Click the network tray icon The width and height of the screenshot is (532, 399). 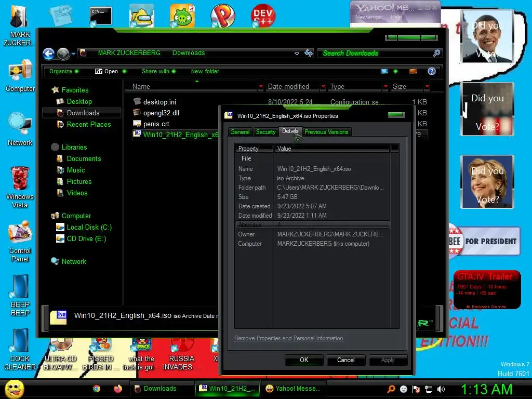429,389
